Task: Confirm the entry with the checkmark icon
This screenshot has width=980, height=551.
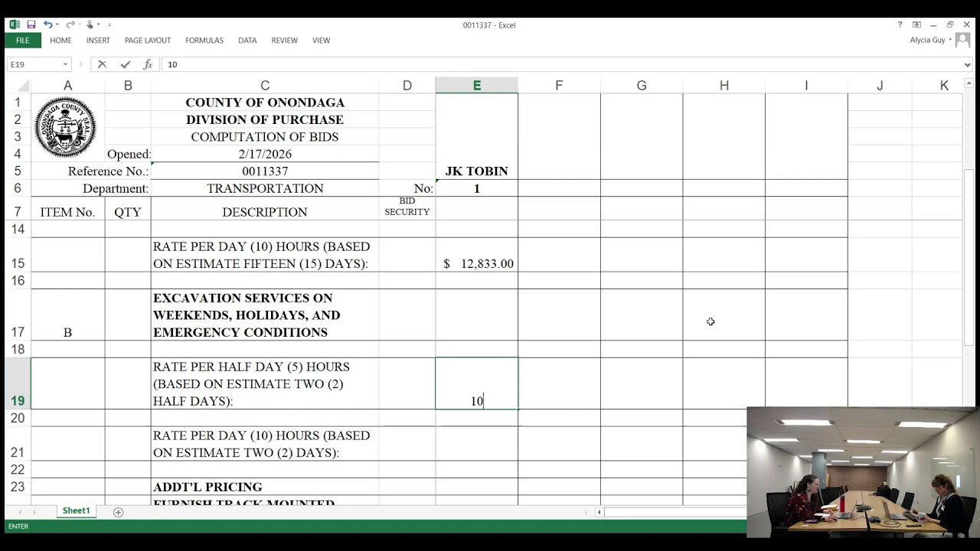Action: point(125,64)
